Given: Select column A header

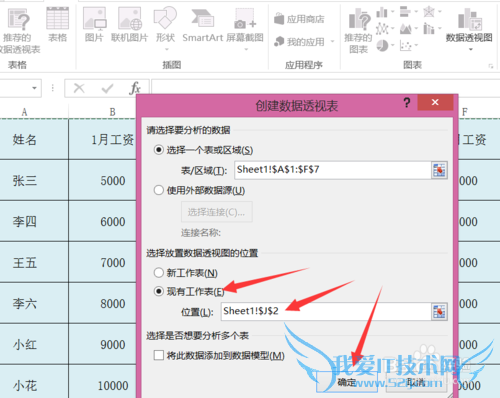Looking at the screenshot, I should [x=24, y=112].
